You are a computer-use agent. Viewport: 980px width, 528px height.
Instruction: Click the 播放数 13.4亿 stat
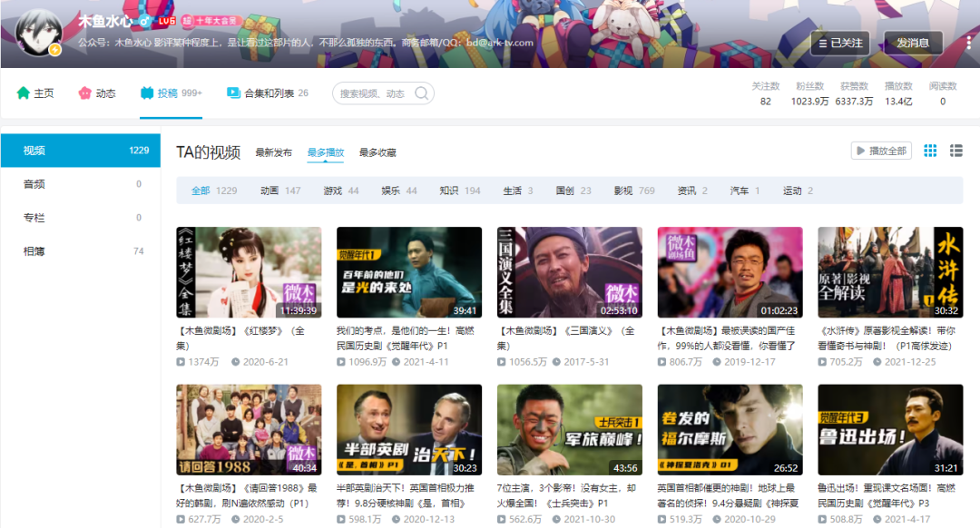[898, 93]
